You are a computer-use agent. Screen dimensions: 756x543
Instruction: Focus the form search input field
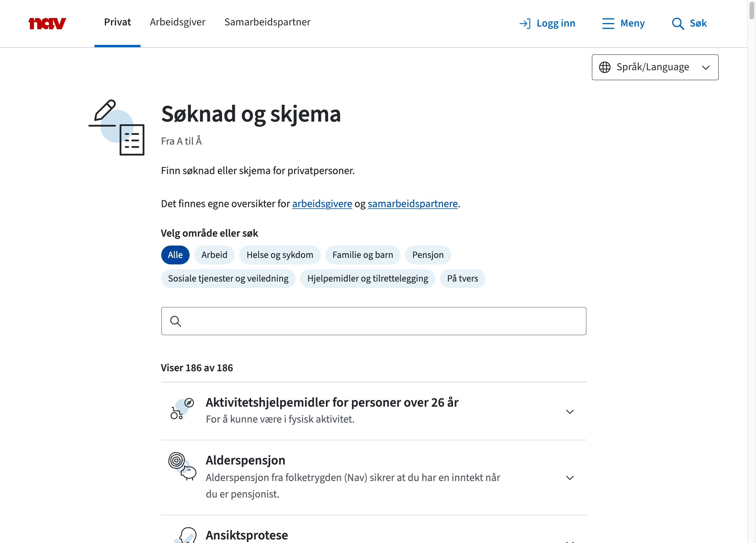coord(374,321)
